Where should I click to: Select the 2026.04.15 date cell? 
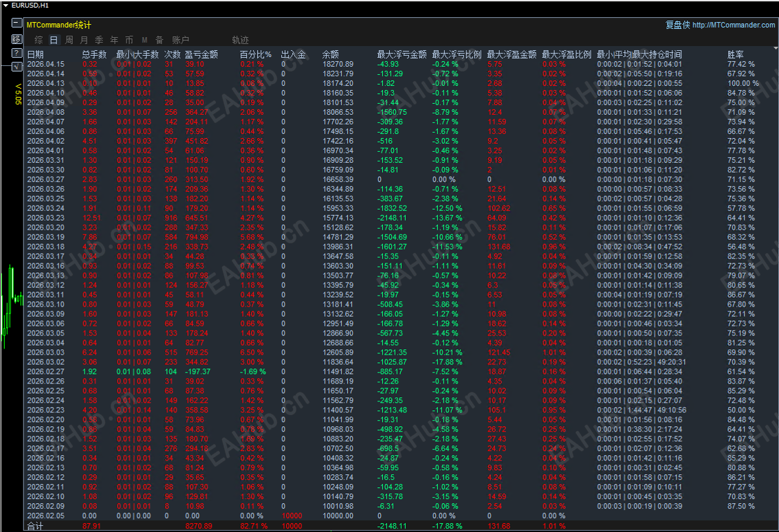tap(45, 64)
